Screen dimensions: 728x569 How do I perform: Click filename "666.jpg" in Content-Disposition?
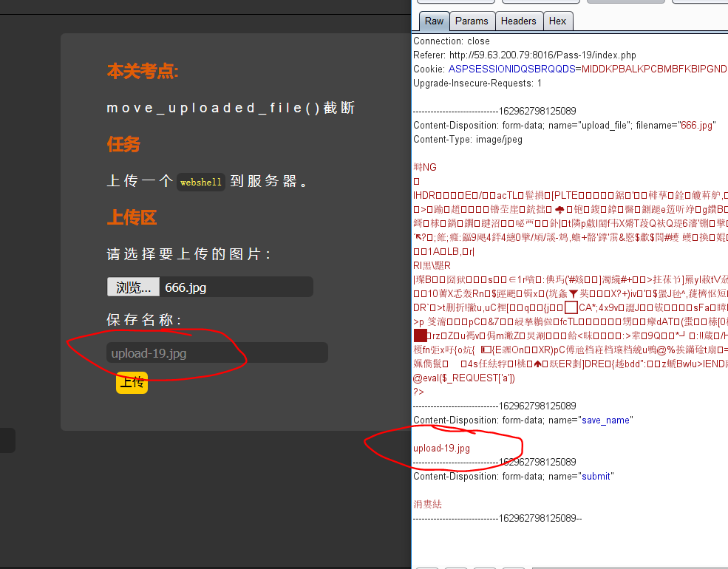[696, 126]
